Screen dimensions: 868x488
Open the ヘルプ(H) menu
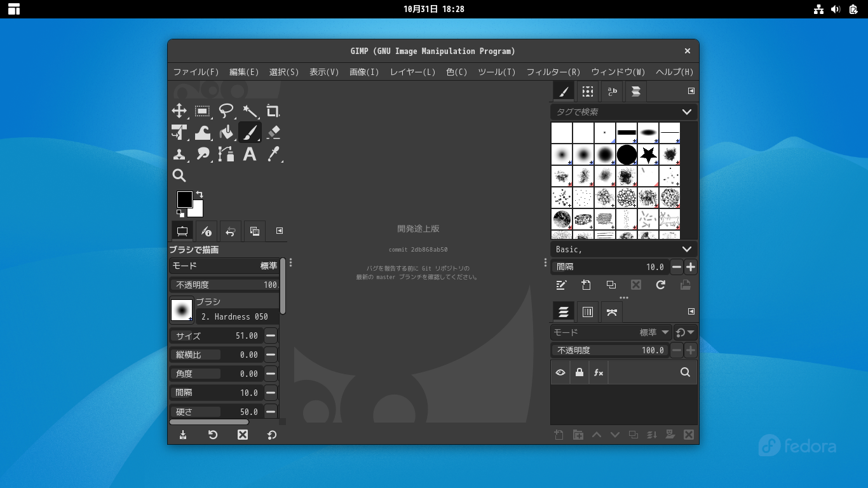674,72
